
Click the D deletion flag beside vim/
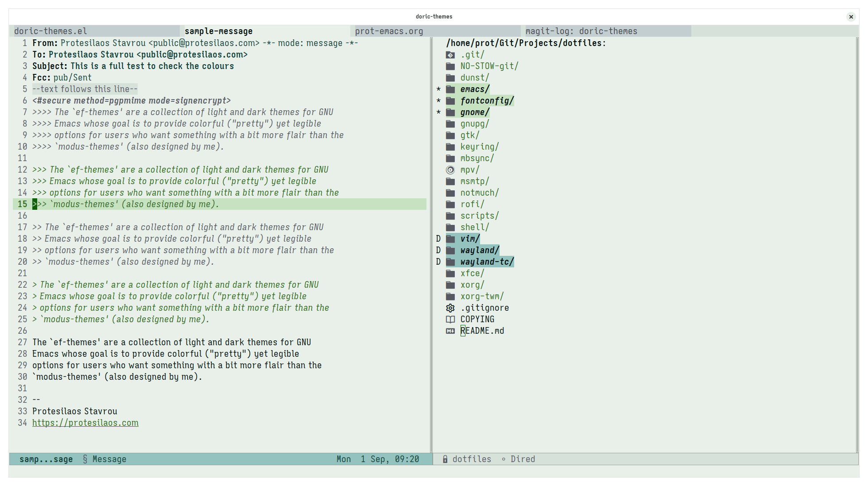(438, 239)
